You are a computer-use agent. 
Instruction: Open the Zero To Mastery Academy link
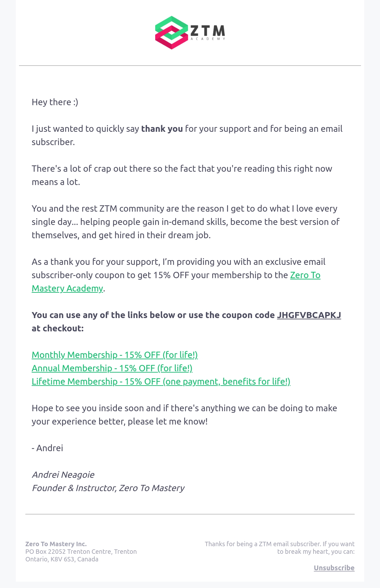coord(176,282)
